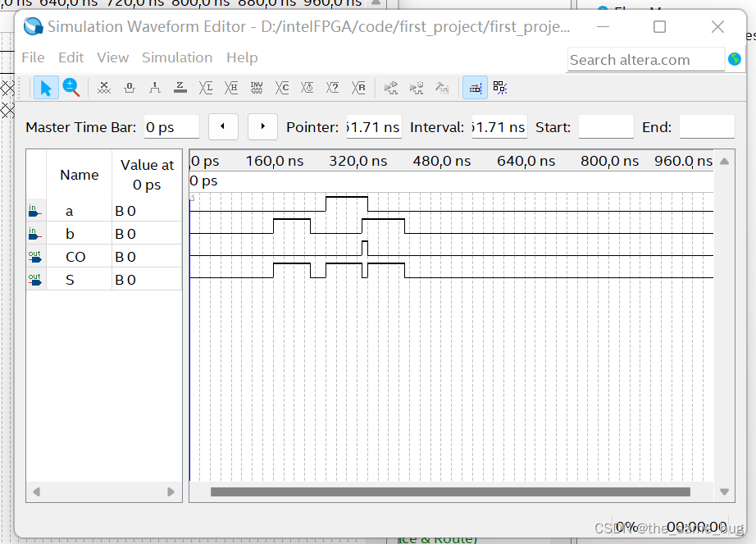Open the View menu
This screenshot has width=756, height=544.
[113, 57]
